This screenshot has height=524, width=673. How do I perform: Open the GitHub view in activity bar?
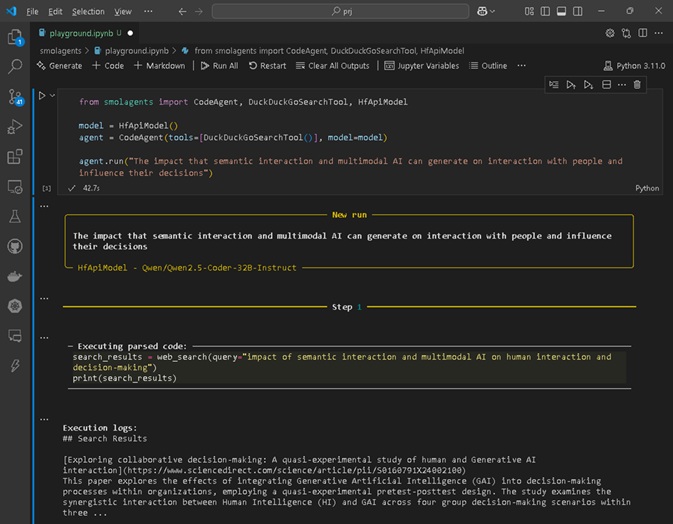tap(15, 246)
